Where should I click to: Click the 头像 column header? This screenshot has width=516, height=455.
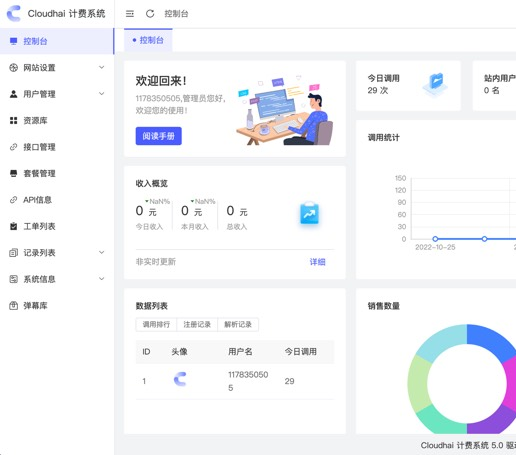(179, 352)
